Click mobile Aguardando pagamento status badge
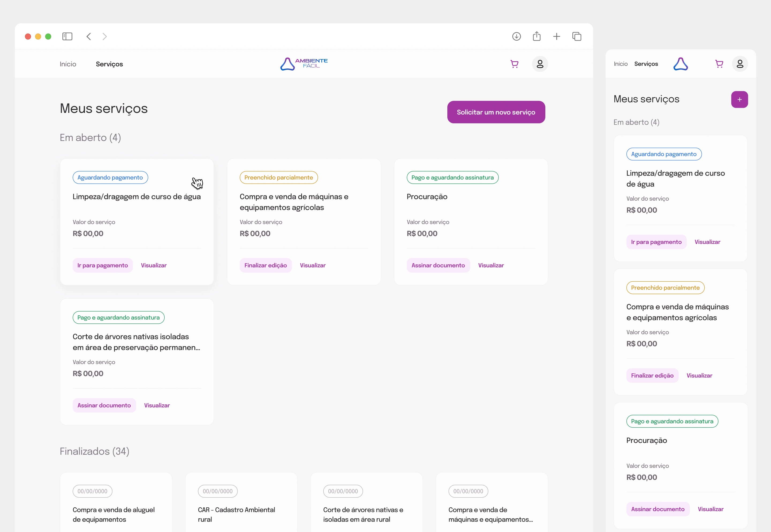 pos(664,154)
